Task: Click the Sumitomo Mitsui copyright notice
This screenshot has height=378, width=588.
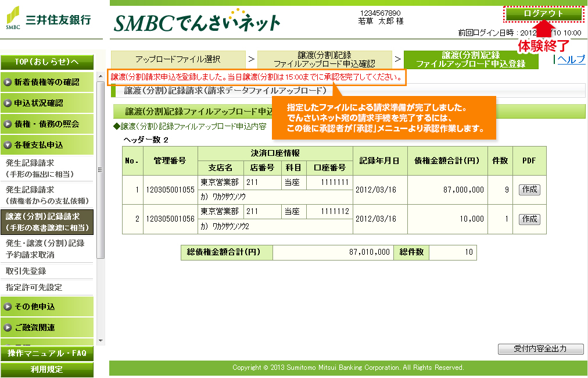Action: (348, 368)
